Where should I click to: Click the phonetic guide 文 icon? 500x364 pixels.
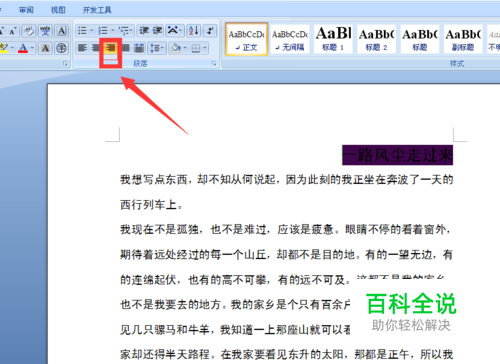point(45,31)
